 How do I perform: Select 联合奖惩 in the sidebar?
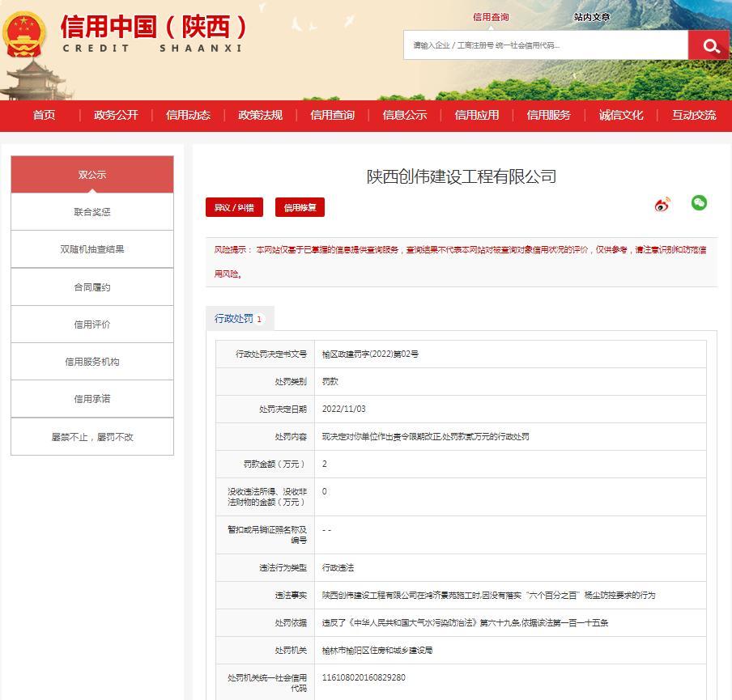tap(92, 212)
